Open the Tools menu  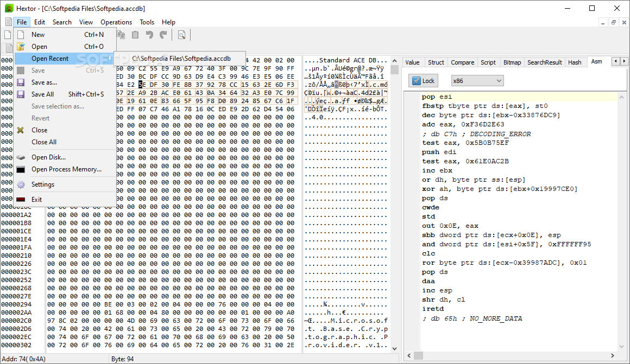(x=147, y=22)
